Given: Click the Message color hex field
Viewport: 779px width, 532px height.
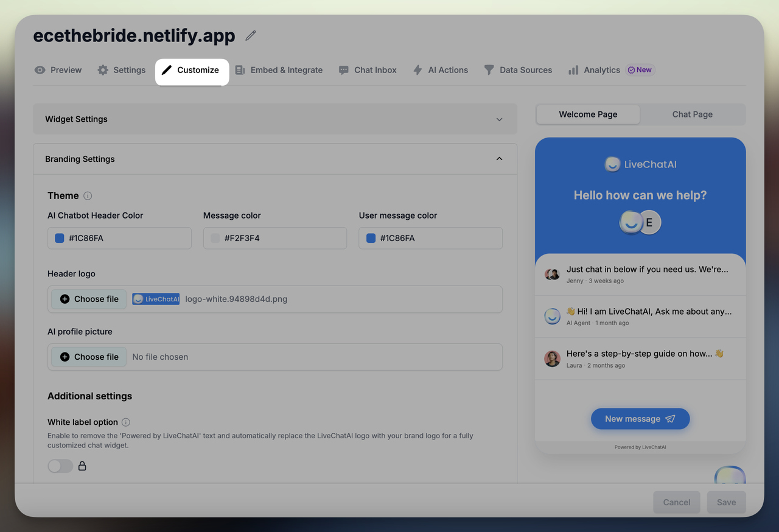Looking at the screenshot, I should 275,238.
